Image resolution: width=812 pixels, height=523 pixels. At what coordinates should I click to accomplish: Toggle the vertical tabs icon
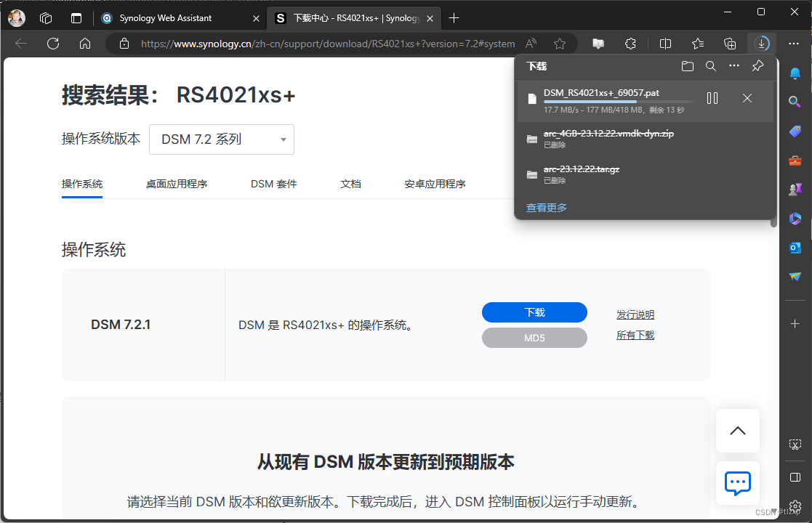click(76, 18)
